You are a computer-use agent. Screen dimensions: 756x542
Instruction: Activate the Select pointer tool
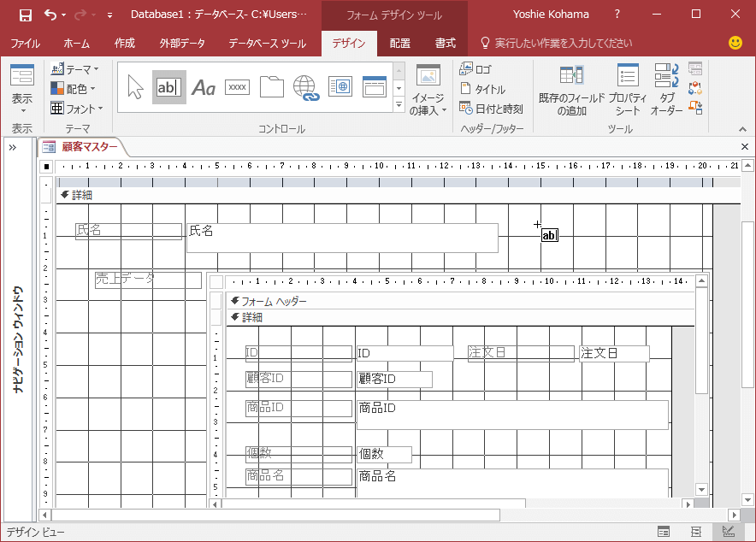(135, 87)
